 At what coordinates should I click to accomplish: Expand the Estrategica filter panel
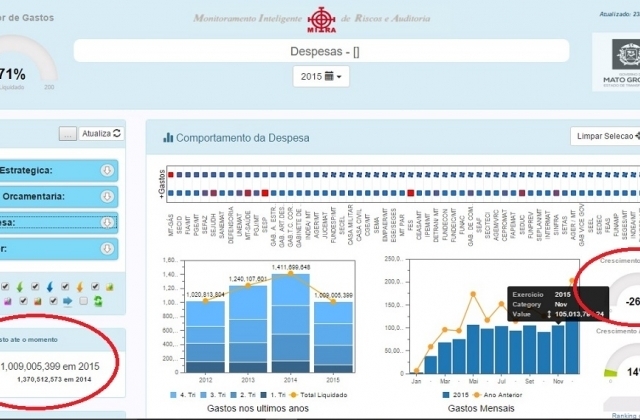pyautogui.click(x=58, y=170)
